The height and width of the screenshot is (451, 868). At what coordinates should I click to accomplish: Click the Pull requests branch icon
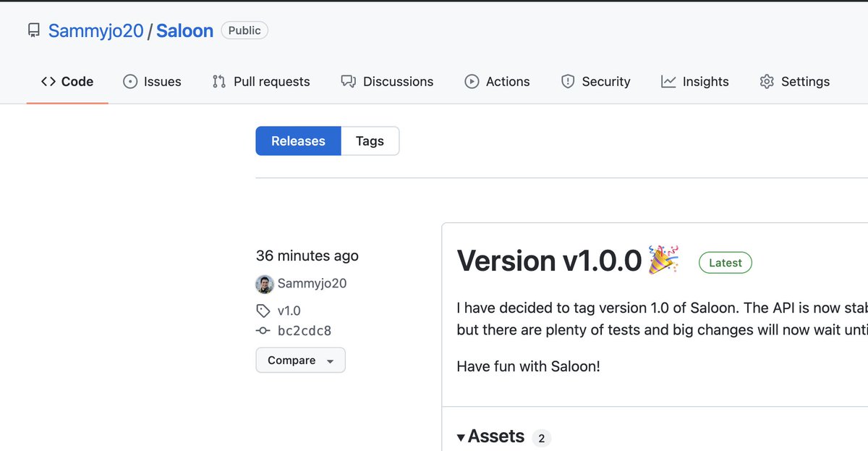click(218, 82)
